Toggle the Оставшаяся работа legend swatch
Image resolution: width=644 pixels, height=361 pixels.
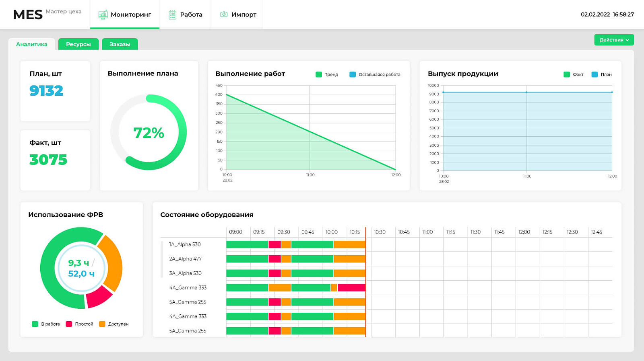pyautogui.click(x=353, y=74)
